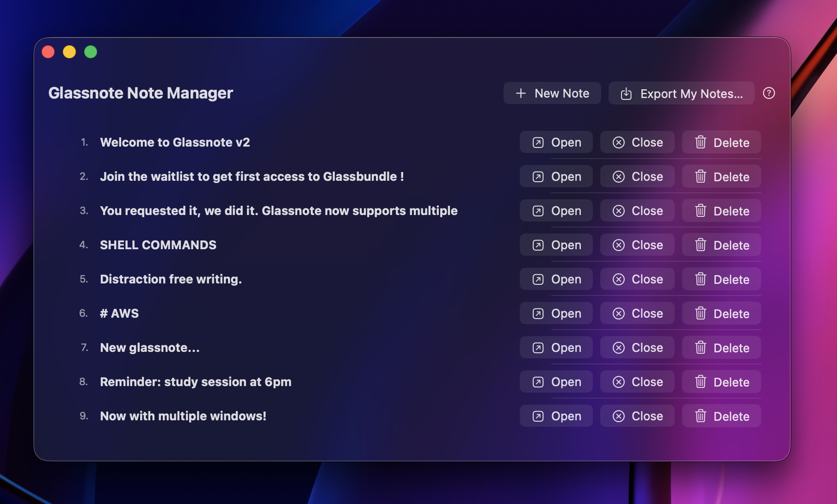
Task: Click 'Reminder: study session at 6pm' title
Action: 196,382
